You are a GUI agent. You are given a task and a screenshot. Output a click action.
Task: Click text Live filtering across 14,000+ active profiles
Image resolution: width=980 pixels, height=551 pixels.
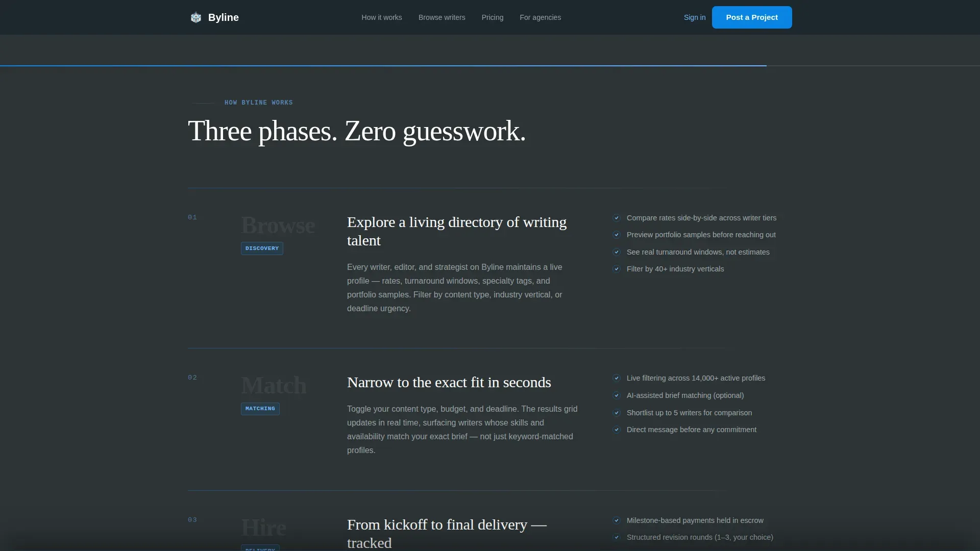[696, 378]
